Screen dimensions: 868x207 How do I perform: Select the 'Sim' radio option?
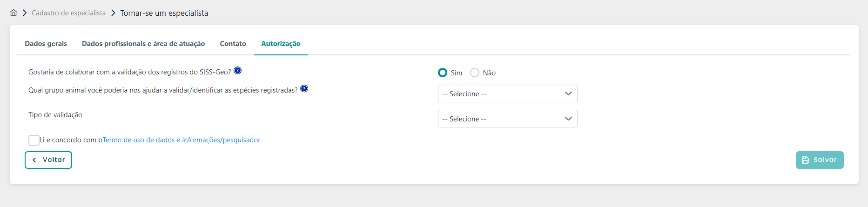443,73
